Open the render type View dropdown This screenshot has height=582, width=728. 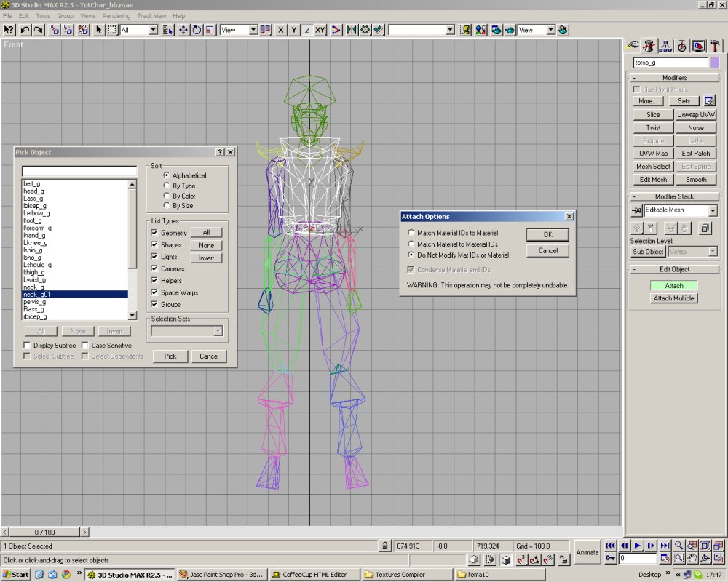click(x=550, y=30)
